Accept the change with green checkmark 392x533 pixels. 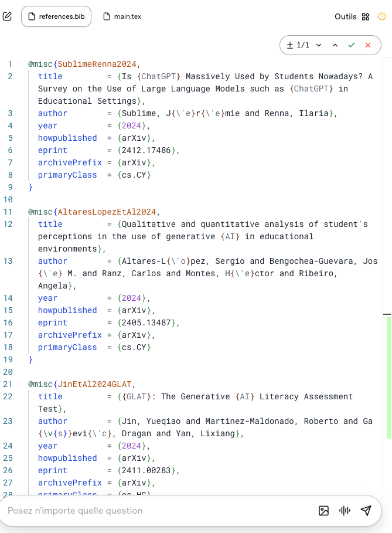pos(352,45)
